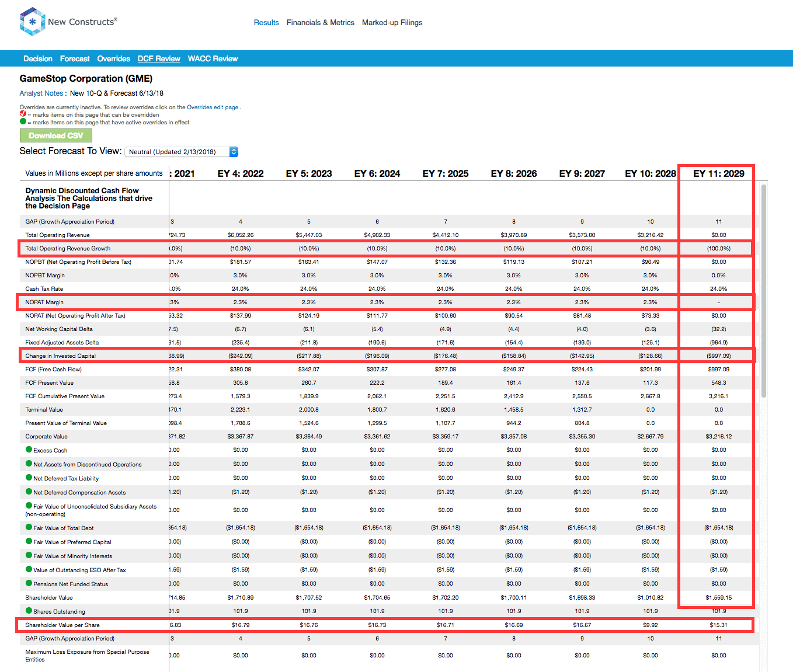Click the New Constructs logo icon
Viewport: 793px width, 672px height.
click(x=32, y=22)
